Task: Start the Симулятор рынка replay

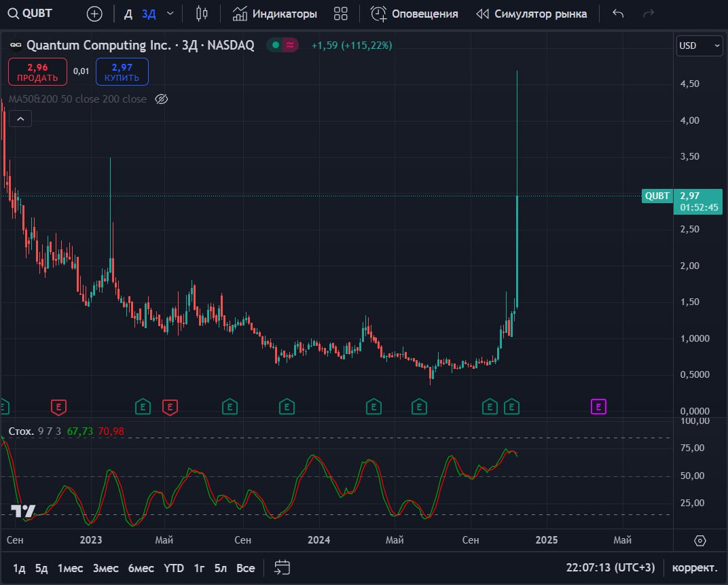Action: point(532,14)
